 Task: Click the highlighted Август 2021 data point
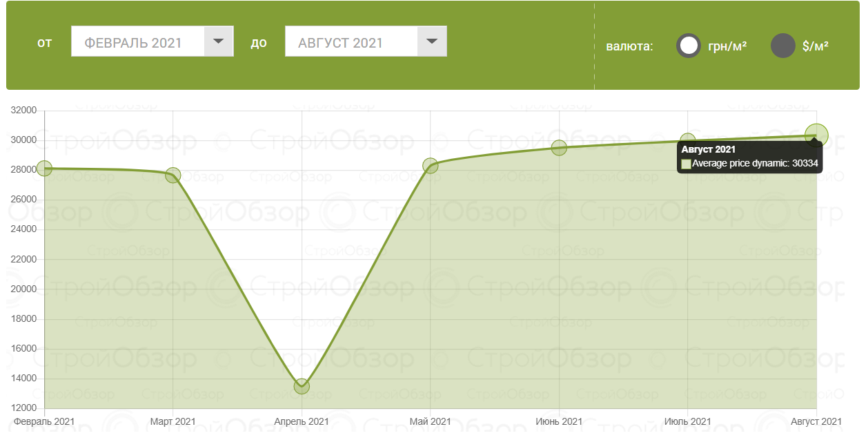(x=816, y=135)
